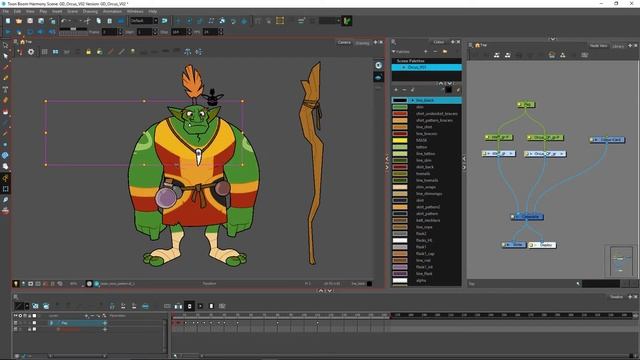Select the Colour-Card node
The height and width of the screenshot is (360, 640).
coord(607,140)
